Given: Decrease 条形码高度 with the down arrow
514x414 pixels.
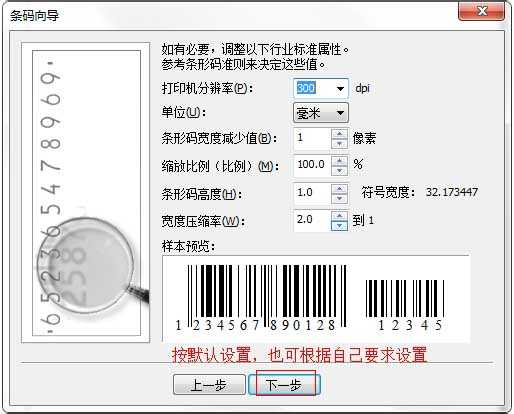Looking at the screenshot, I should coord(339,198).
